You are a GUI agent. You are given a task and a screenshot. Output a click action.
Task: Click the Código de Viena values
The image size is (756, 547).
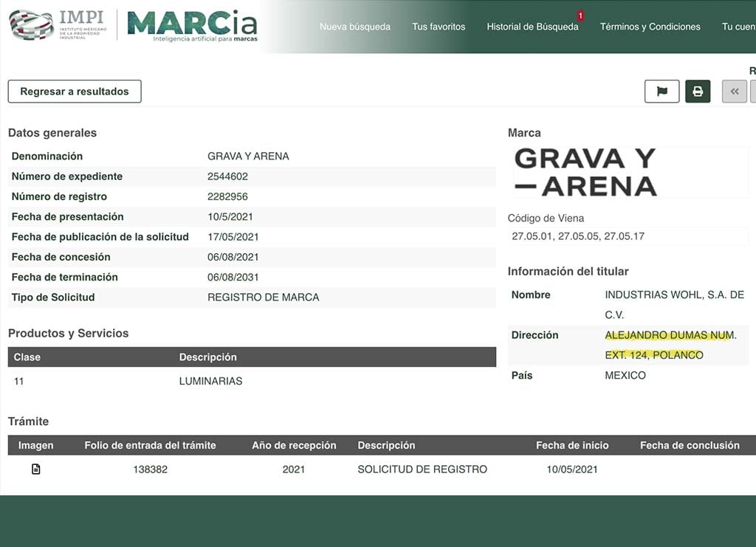(x=578, y=236)
